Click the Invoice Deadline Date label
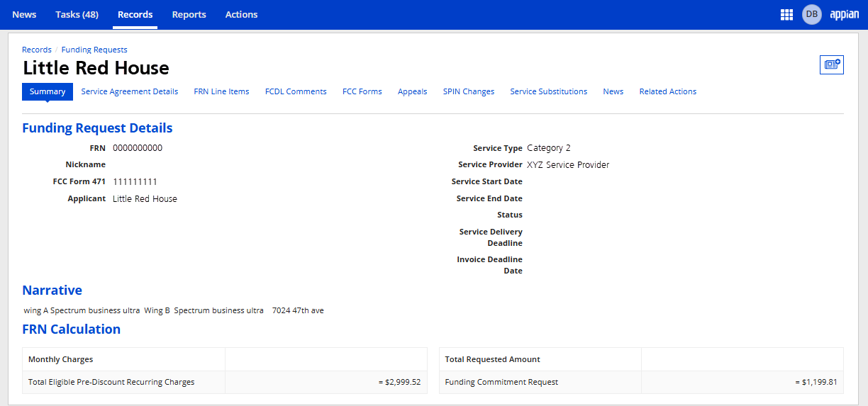This screenshot has height=406, width=868. coord(489,265)
